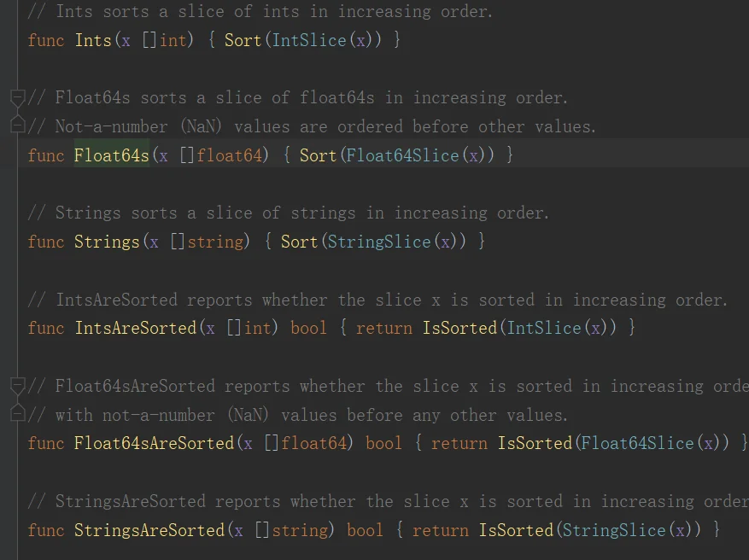Collapse fold marker beside "Float64sAreSorted reports" comment
The width and height of the screenshot is (749, 560).
click(x=16, y=386)
